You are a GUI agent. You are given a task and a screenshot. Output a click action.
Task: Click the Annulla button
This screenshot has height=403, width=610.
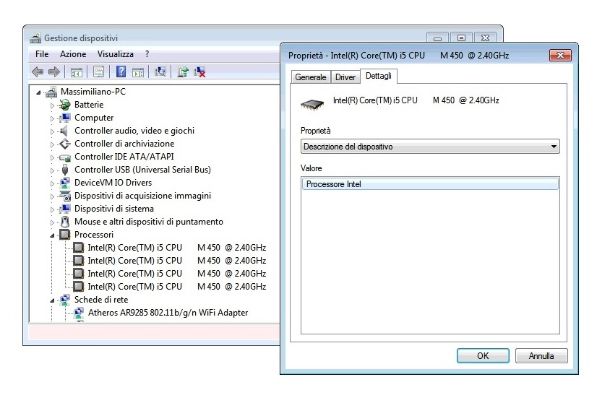click(541, 356)
